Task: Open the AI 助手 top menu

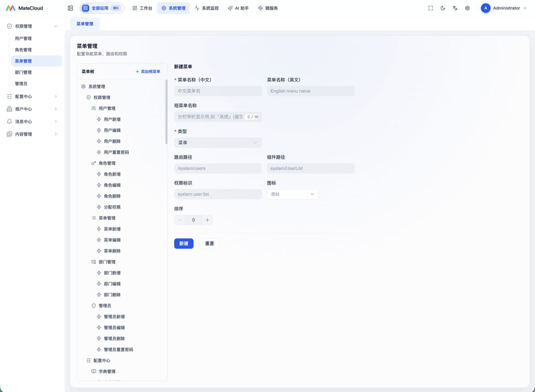Action: pyautogui.click(x=238, y=8)
